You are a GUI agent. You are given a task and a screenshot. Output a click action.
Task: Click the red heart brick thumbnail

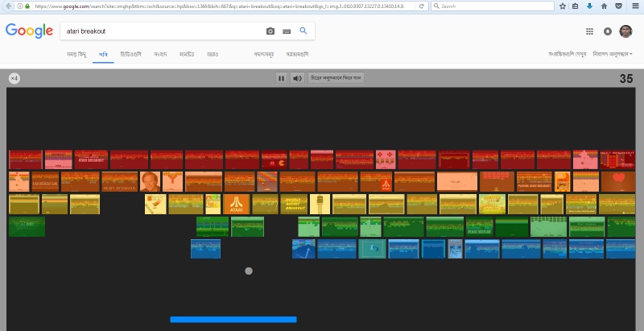[x=618, y=182]
